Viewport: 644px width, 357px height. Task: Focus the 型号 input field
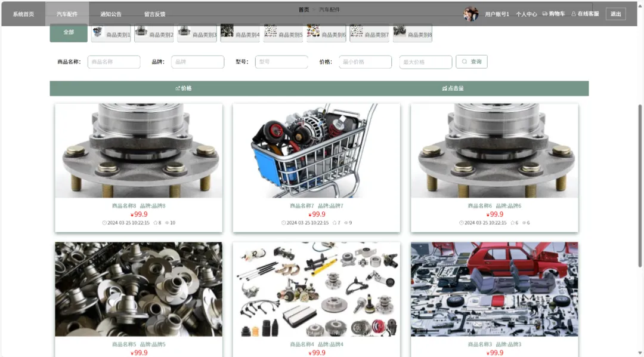point(281,61)
